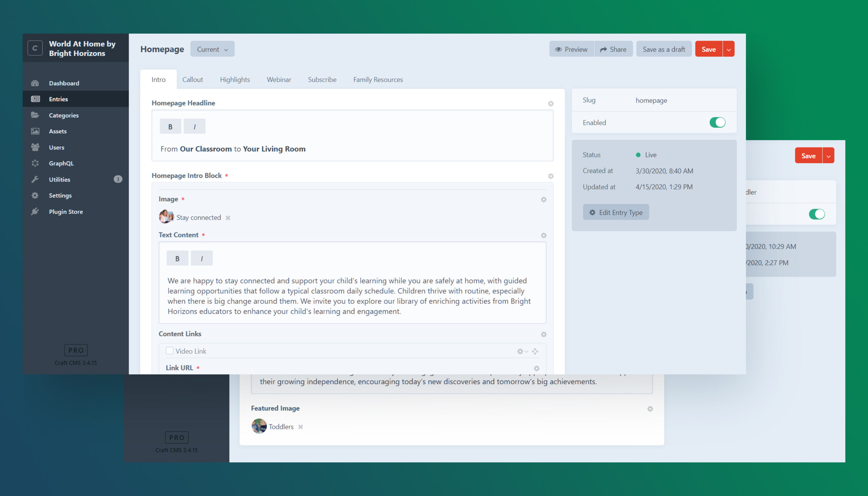Click the Preview button
868x496 pixels.
[x=572, y=49]
